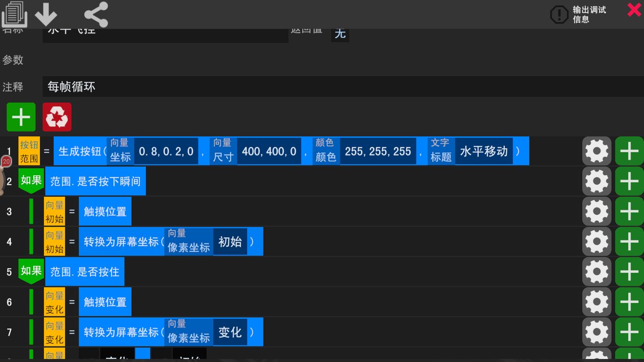Open settings gear for line 3
Image resolution: width=644 pixels, height=362 pixels.
tap(597, 211)
